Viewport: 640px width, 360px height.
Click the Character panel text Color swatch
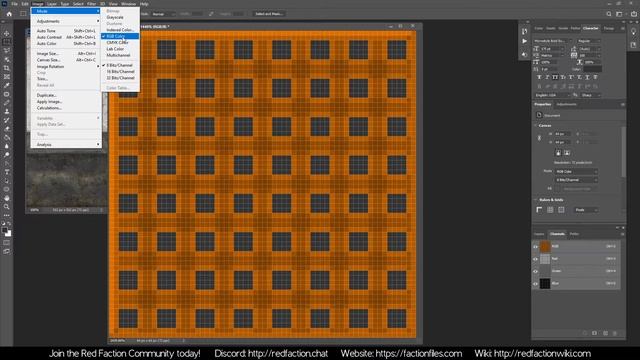point(593,69)
